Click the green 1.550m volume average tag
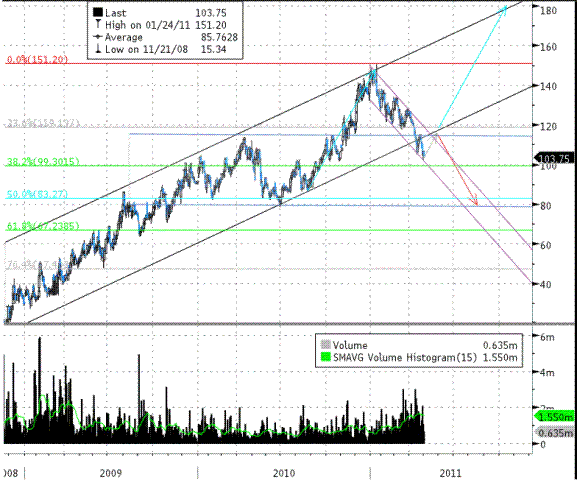The width and height of the screenshot is (577, 480). pos(554,416)
